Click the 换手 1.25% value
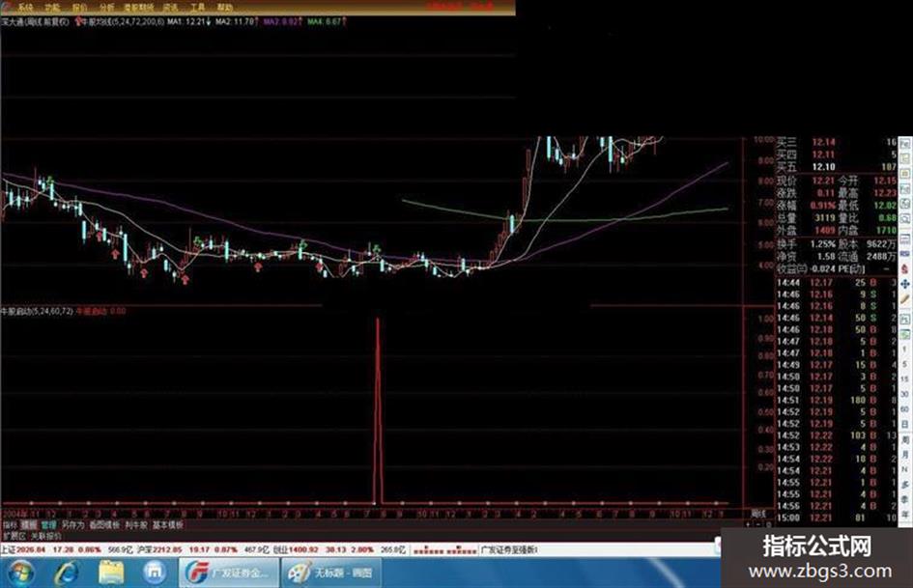913x588 pixels. [823, 244]
